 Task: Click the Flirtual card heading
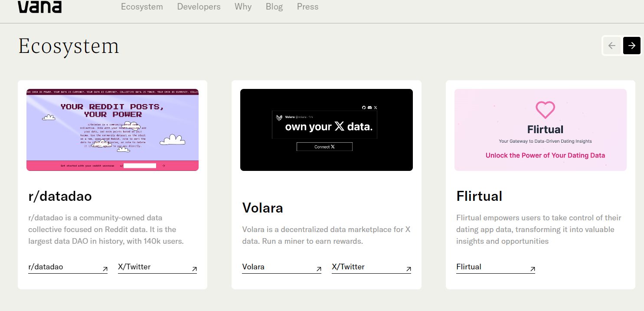(479, 196)
